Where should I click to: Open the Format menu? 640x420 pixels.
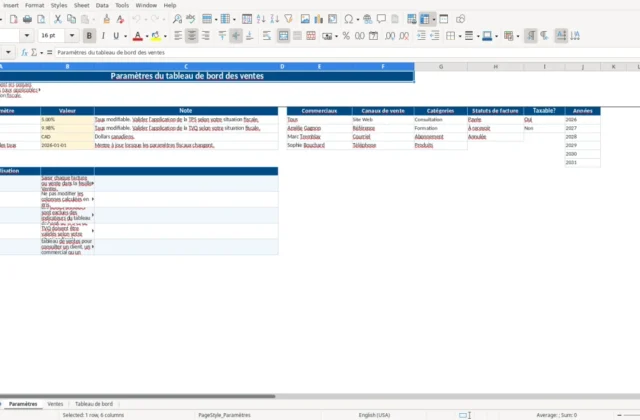(34, 5)
